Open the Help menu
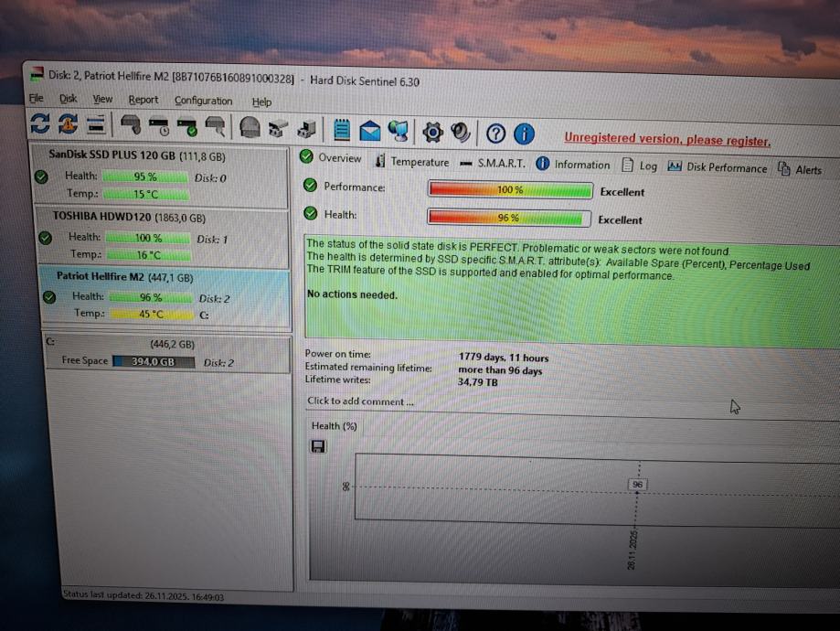This screenshot has width=840, height=631. coord(261,102)
